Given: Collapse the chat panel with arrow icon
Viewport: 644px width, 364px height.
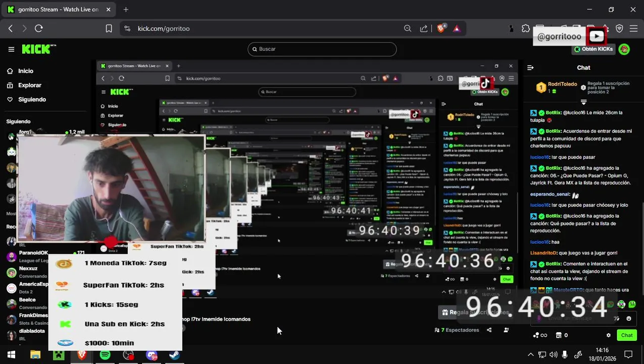Looking at the screenshot, I should (x=530, y=67).
